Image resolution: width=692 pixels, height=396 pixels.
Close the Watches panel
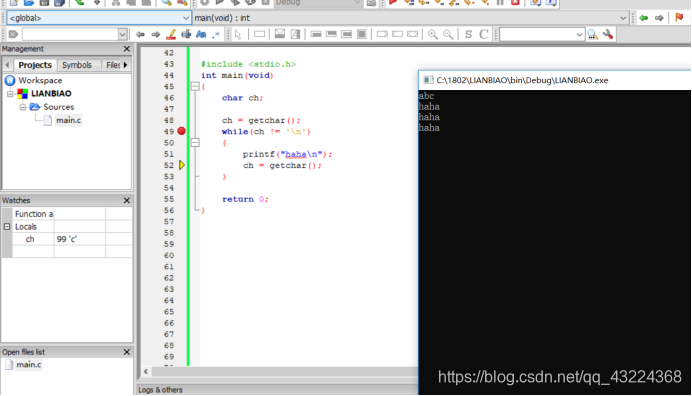pos(127,200)
